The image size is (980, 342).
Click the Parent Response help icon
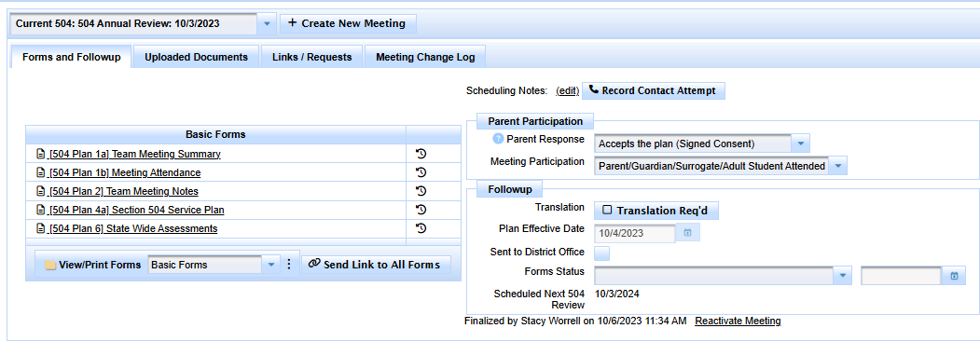pos(498,139)
